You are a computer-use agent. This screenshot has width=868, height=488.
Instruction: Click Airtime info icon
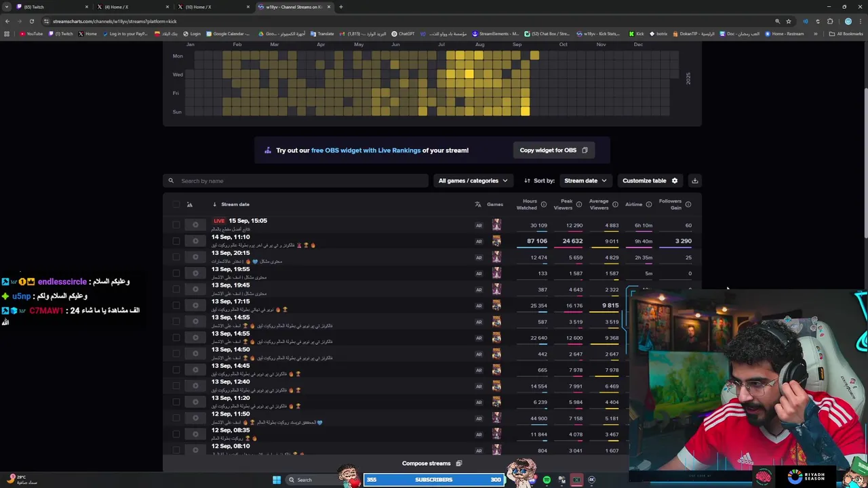tap(649, 205)
